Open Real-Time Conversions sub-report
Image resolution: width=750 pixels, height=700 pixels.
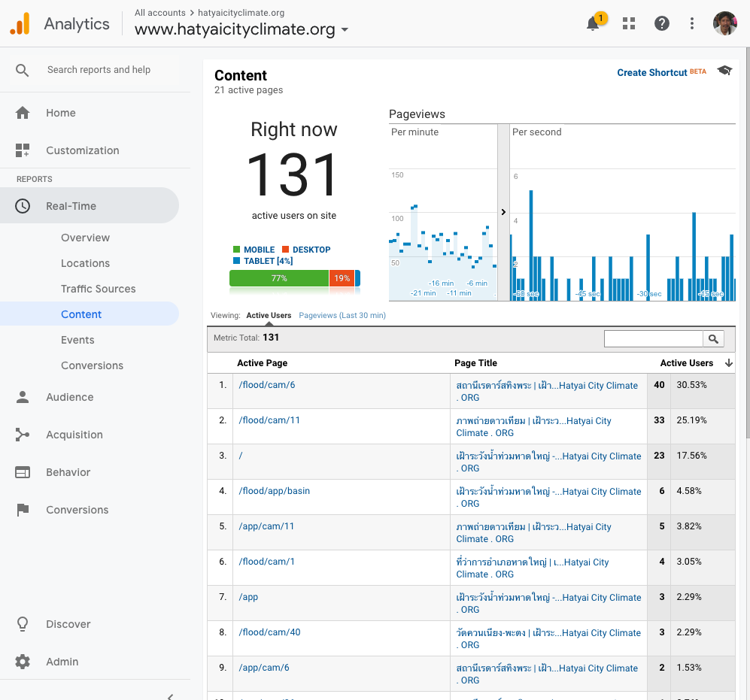[92, 365]
